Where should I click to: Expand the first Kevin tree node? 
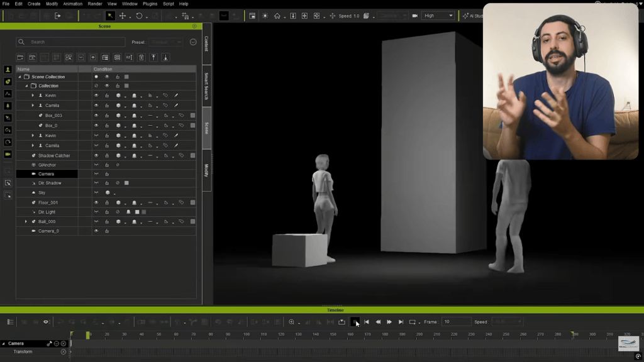pyautogui.click(x=33, y=96)
